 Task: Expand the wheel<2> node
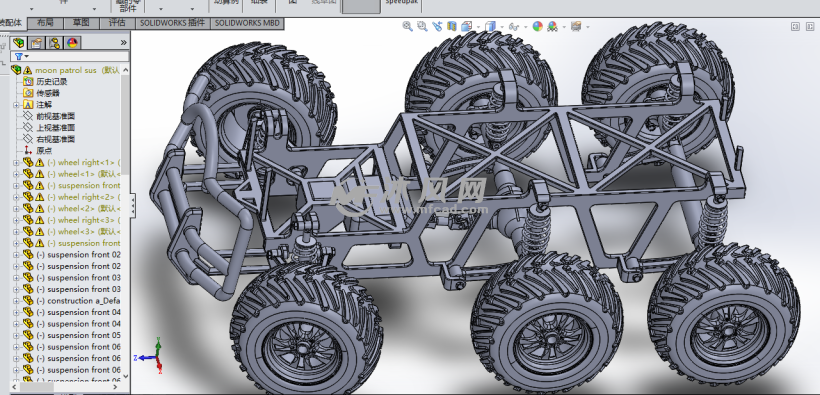[x=16, y=209]
